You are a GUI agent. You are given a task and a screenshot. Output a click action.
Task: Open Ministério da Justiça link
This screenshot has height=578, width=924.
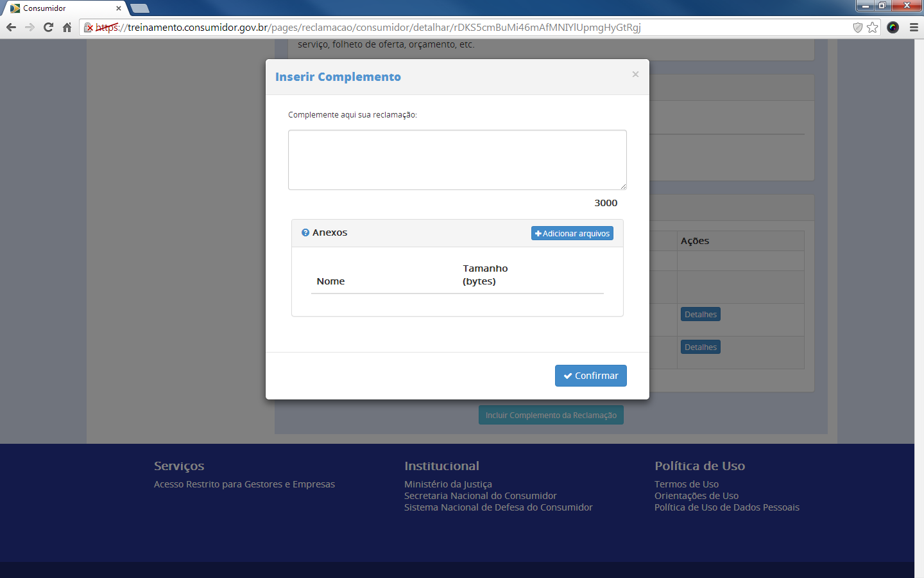pyautogui.click(x=448, y=484)
